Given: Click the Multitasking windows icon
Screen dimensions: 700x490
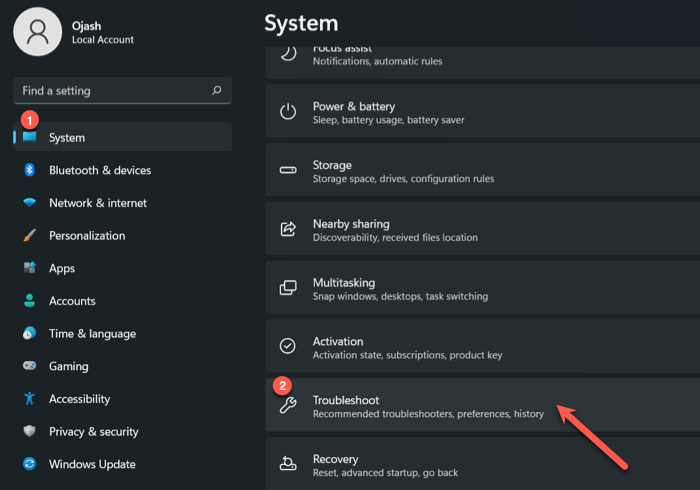Looking at the screenshot, I should [x=288, y=288].
